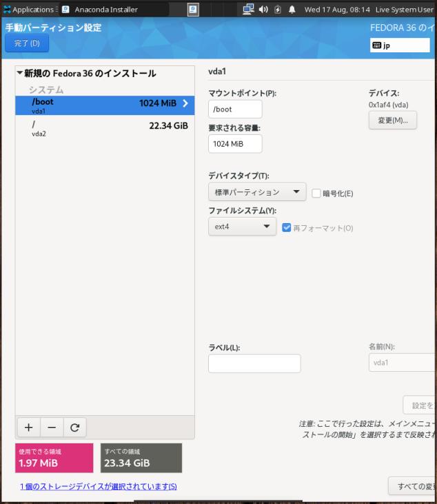The image size is (437, 504).
Task: Open the storage devices selected link
Action: [99, 486]
